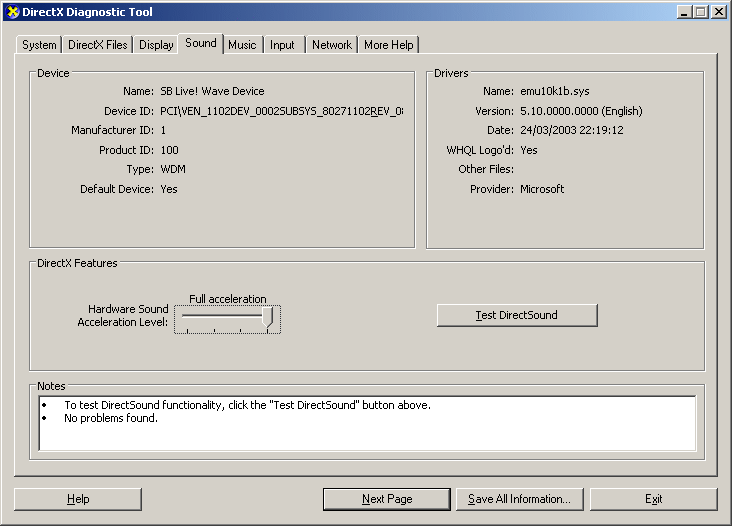The height and width of the screenshot is (526, 732).
Task: Open the Network tab
Action: (332, 45)
